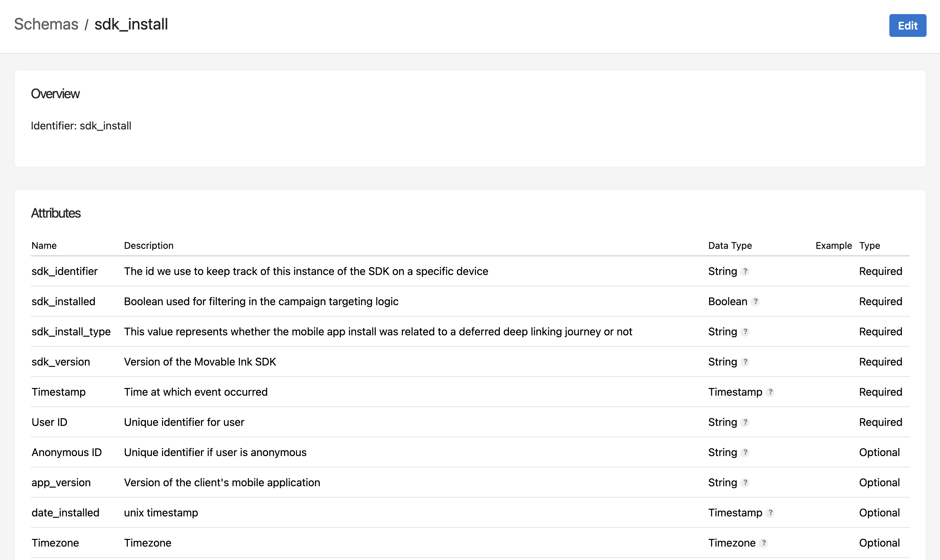The height and width of the screenshot is (560, 940).
Task: Click help icon in date_installed row
Action: click(770, 513)
